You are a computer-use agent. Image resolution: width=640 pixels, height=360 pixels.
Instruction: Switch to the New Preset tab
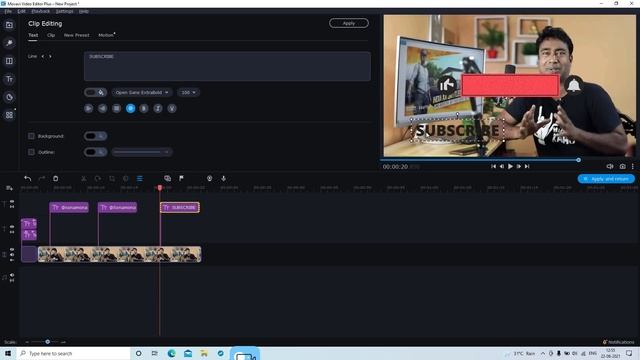[76, 36]
